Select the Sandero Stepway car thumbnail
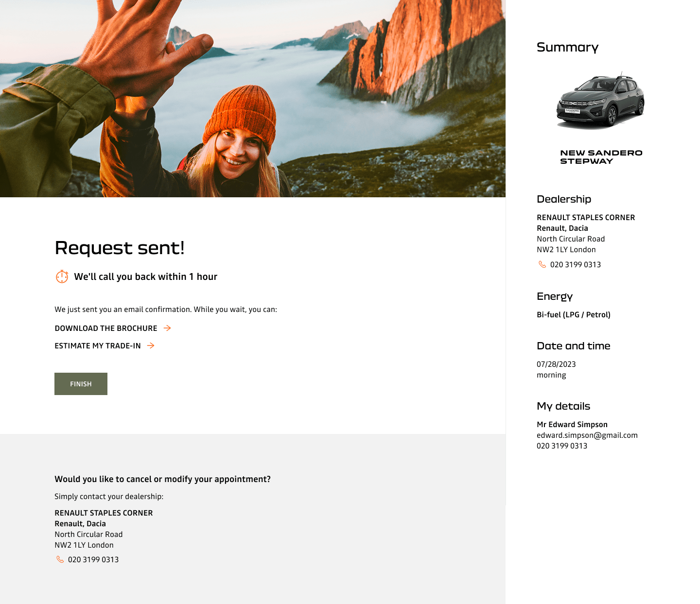Image resolution: width=700 pixels, height=604 pixels. [600, 101]
